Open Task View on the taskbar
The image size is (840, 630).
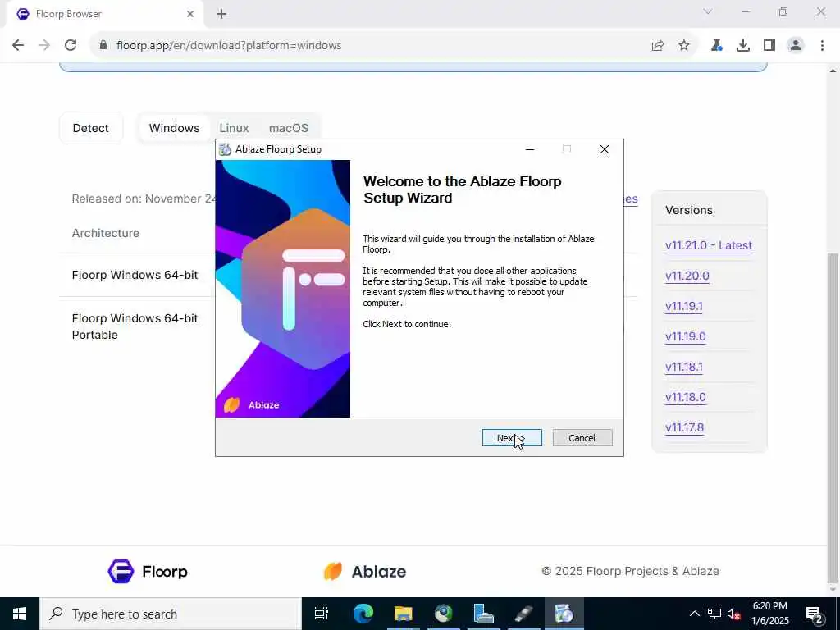point(322,614)
